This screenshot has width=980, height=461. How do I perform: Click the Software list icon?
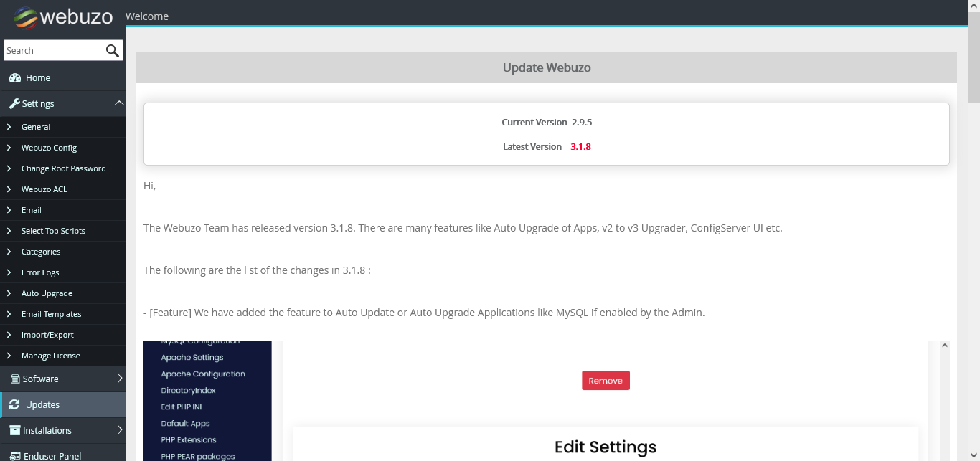14,379
